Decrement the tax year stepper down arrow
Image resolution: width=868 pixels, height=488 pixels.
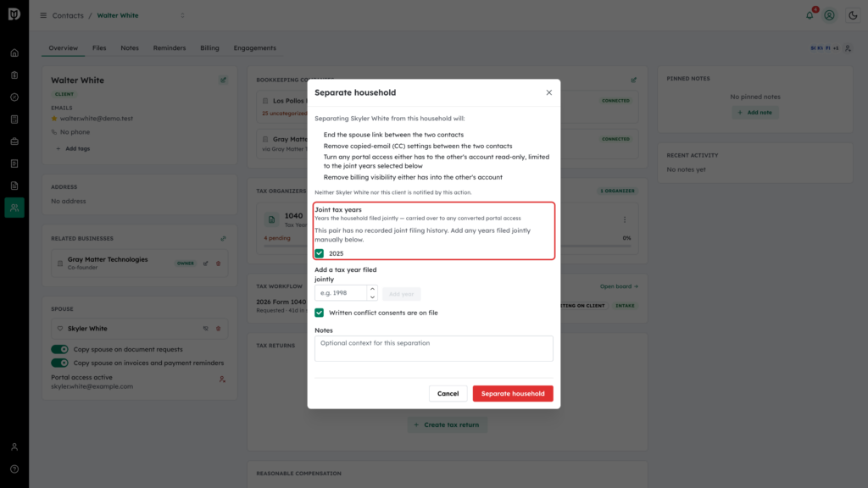click(x=373, y=297)
